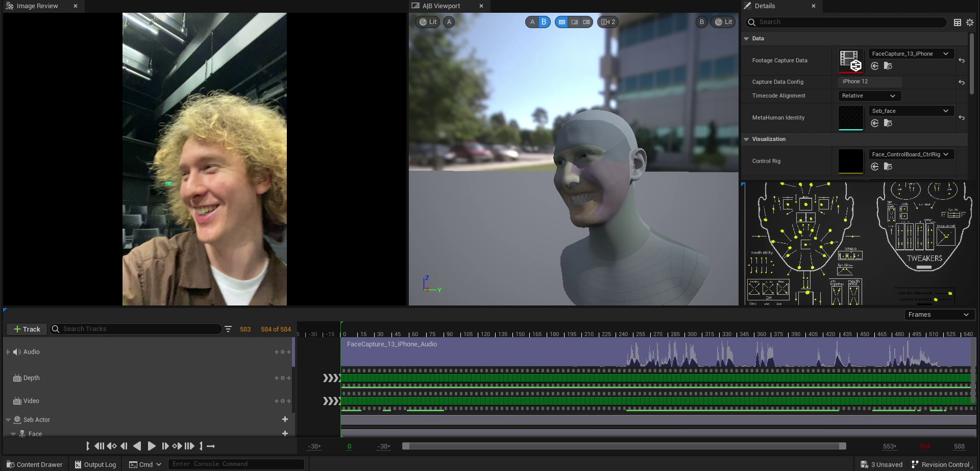Click the Details property matrix table icon

coord(958,22)
